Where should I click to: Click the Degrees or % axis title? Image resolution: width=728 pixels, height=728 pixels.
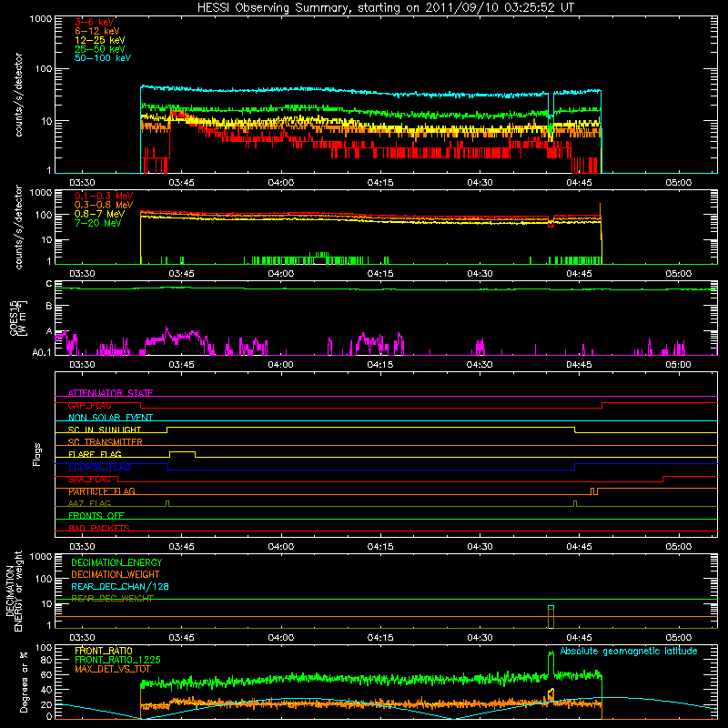tap(24, 682)
